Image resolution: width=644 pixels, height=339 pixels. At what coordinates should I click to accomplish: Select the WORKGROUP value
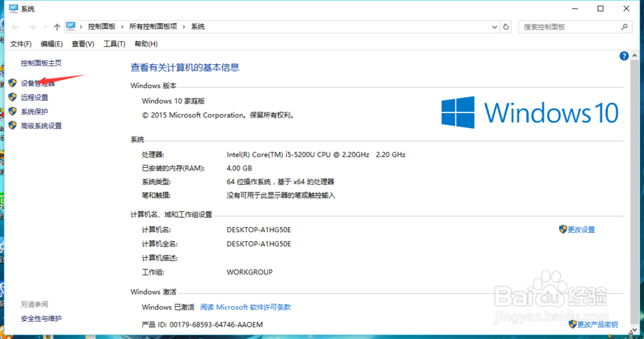(x=249, y=272)
